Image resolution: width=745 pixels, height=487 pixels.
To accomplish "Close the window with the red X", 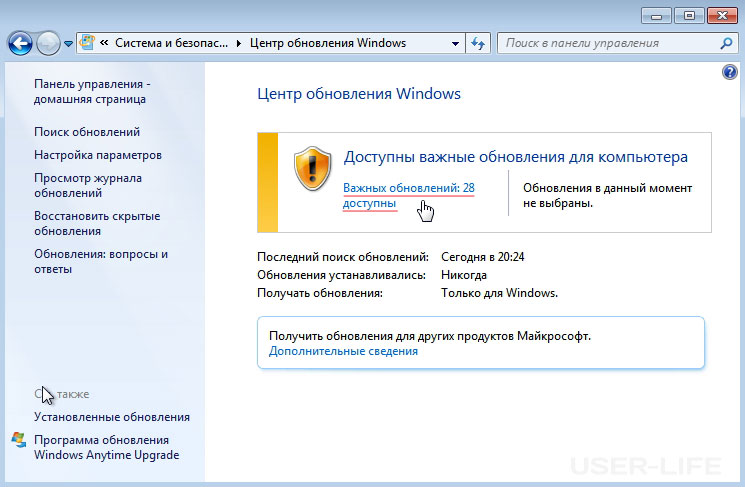I will click(x=722, y=16).
